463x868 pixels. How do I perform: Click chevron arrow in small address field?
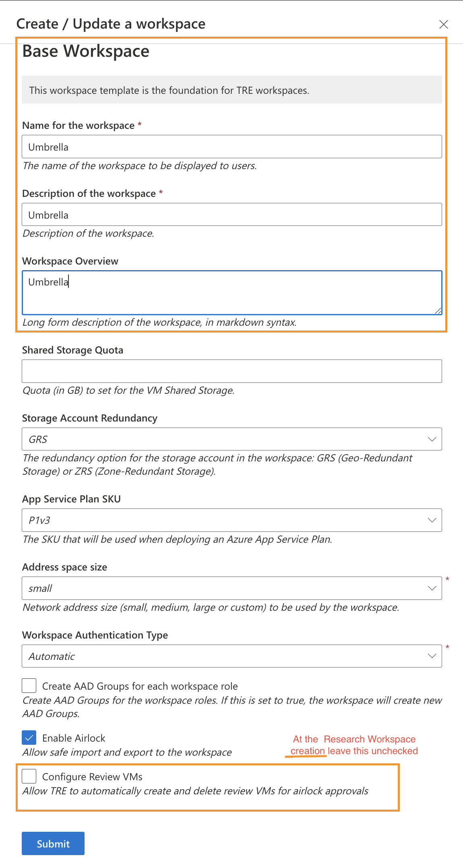(x=432, y=588)
